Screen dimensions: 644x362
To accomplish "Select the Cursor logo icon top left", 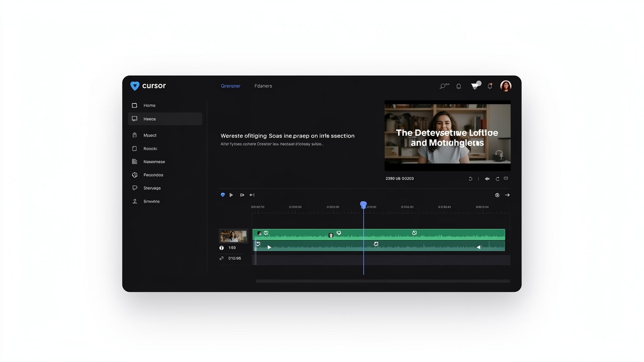I will click(135, 86).
